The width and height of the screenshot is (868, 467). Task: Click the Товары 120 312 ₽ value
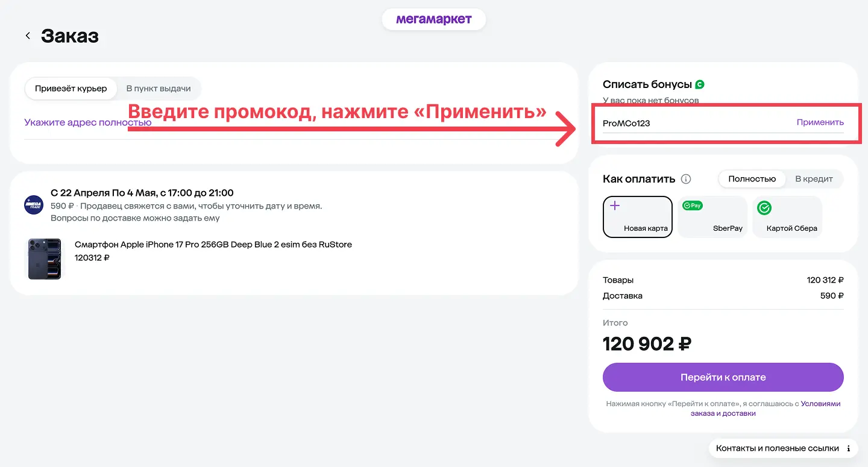[825, 280]
